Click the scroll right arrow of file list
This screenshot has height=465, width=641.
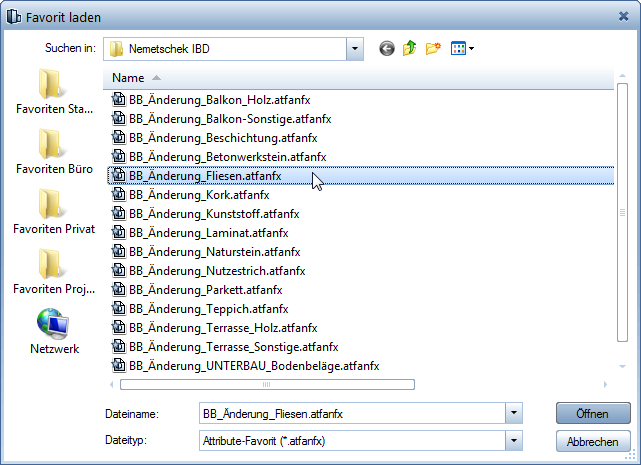pyautogui.click(x=605, y=384)
